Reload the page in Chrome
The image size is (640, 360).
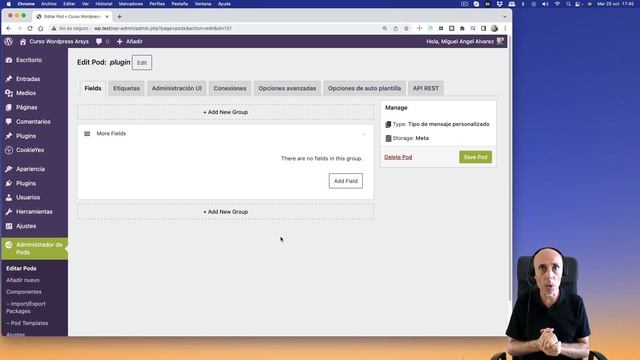(x=30, y=29)
